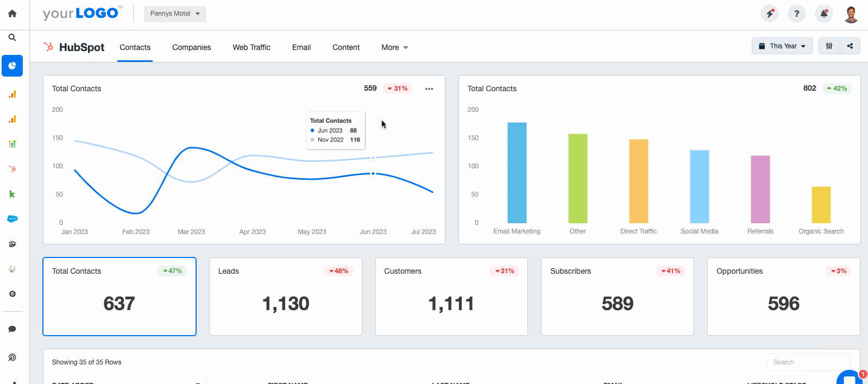This screenshot has width=868, height=384.
Task: Open the This Year date range dropdown
Action: (x=782, y=46)
